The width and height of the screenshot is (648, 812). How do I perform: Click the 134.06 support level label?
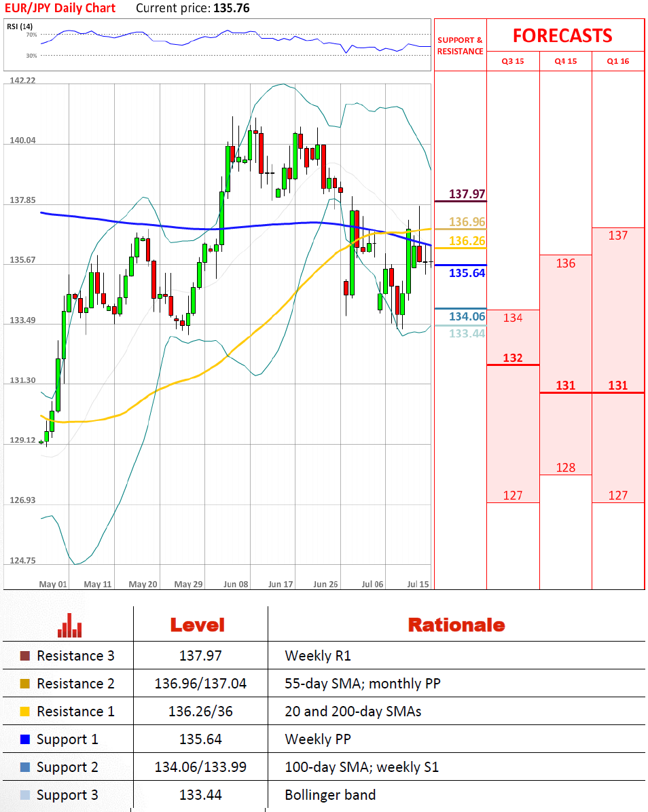point(467,316)
